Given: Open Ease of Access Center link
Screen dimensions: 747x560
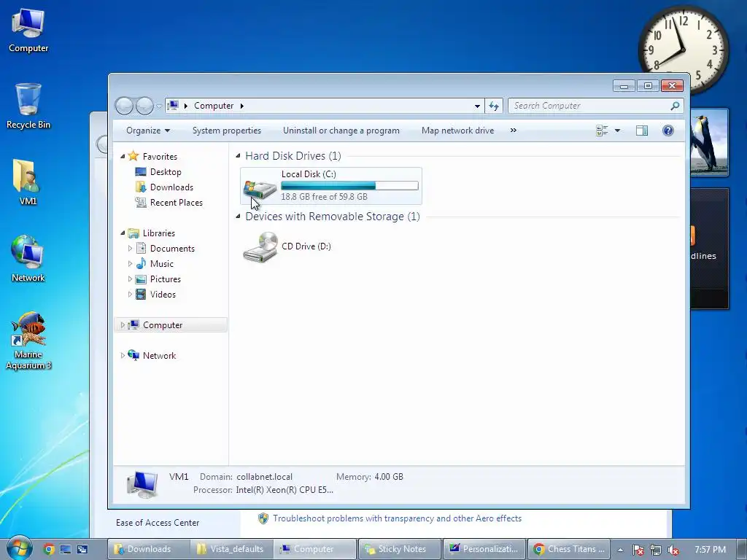Looking at the screenshot, I should (158, 522).
